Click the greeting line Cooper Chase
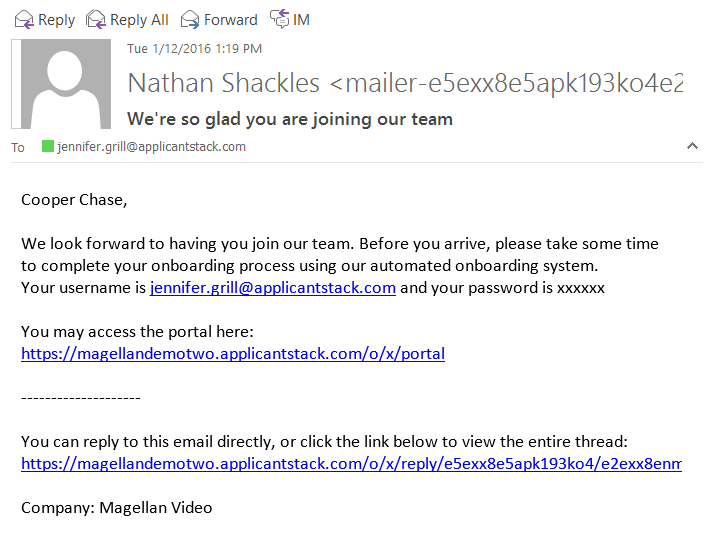The image size is (708, 537). coord(74,200)
